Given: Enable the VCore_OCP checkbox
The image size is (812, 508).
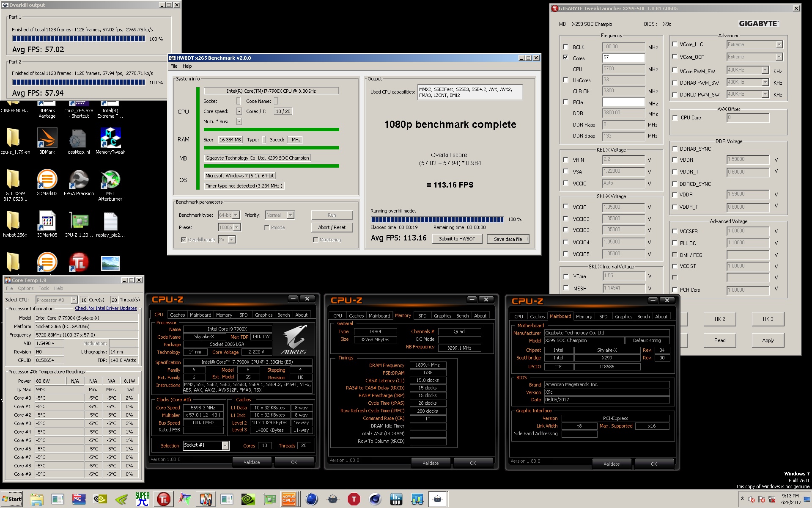Looking at the screenshot, I should (x=675, y=57).
